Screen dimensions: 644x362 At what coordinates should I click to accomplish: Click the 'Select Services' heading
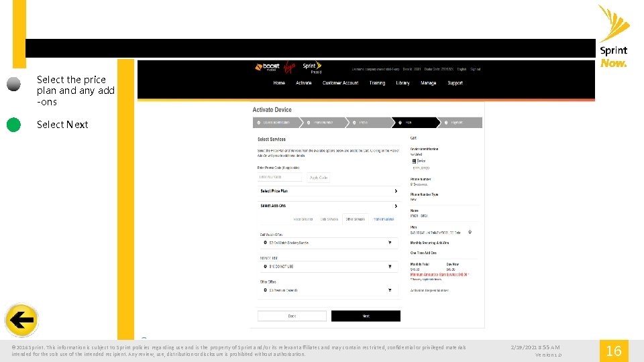click(272, 139)
